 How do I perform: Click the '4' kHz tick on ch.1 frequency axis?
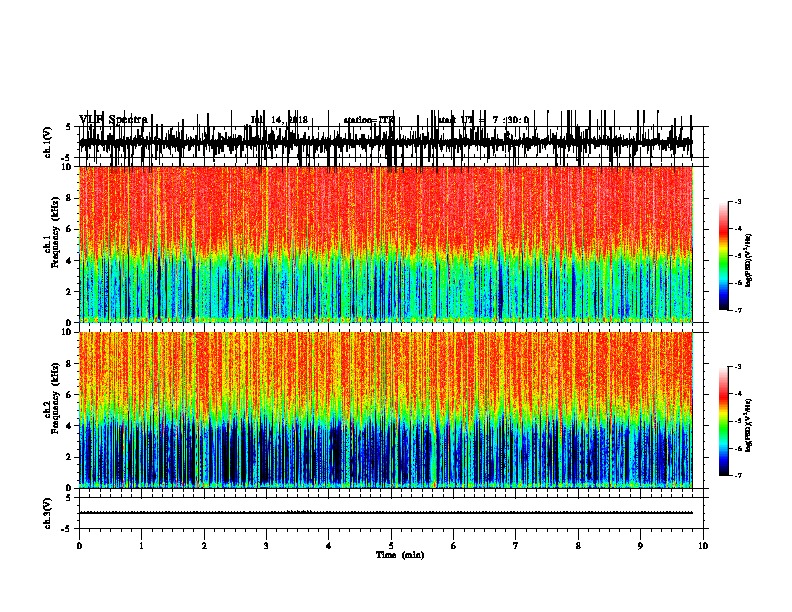[70, 261]
